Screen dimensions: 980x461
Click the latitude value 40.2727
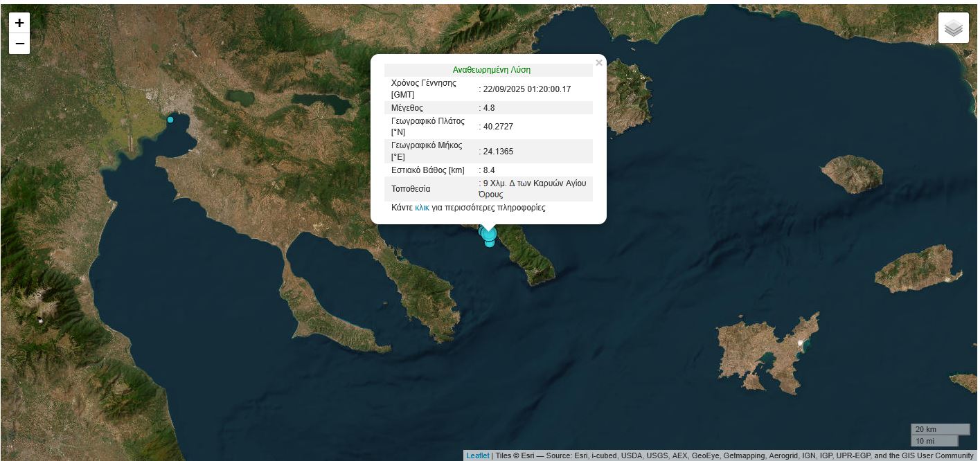(x=498, y=127)
